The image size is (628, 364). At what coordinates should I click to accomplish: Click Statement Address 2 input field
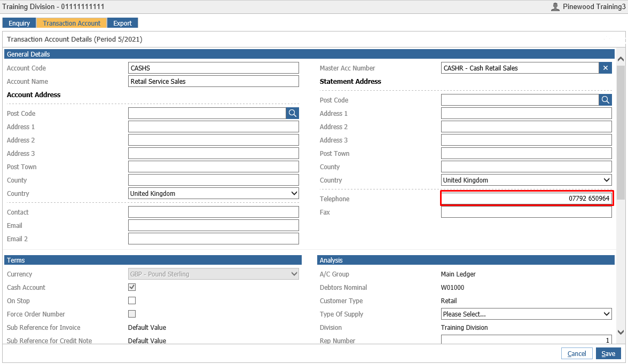527,126
